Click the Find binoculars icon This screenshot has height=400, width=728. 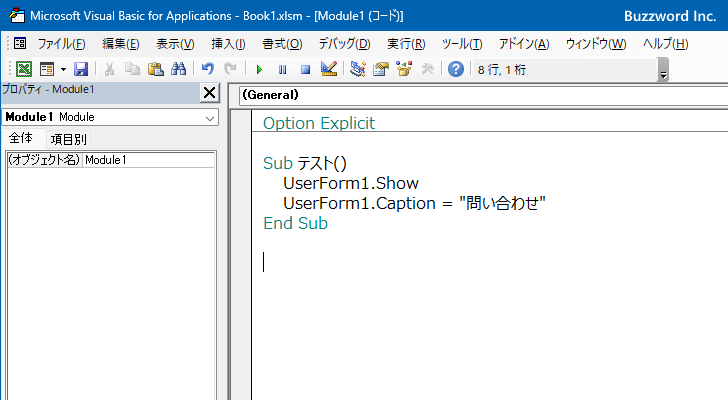point(178,69)
